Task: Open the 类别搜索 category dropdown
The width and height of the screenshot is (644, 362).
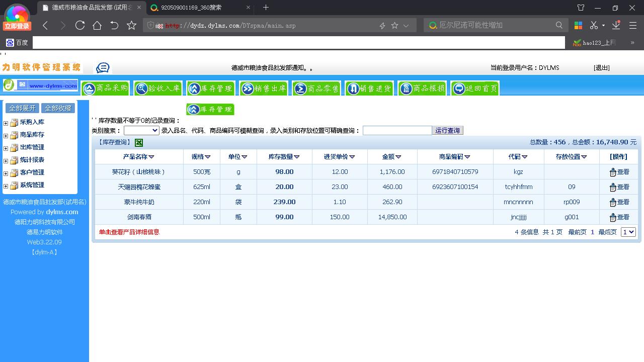Action: pyautogui.click(x=141, y=130)
